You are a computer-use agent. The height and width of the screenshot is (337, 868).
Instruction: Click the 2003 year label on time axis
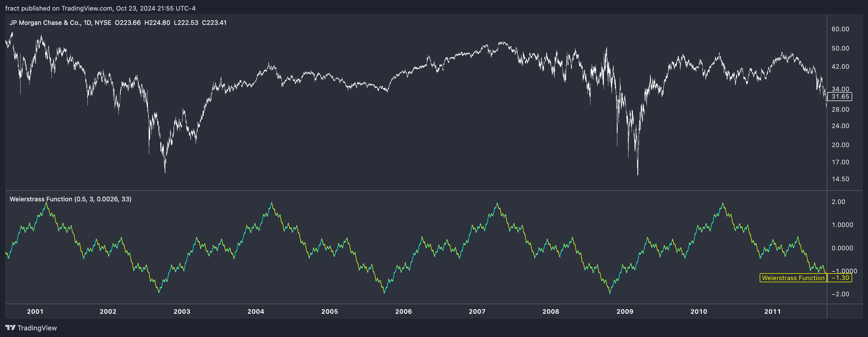click(182, 311)
